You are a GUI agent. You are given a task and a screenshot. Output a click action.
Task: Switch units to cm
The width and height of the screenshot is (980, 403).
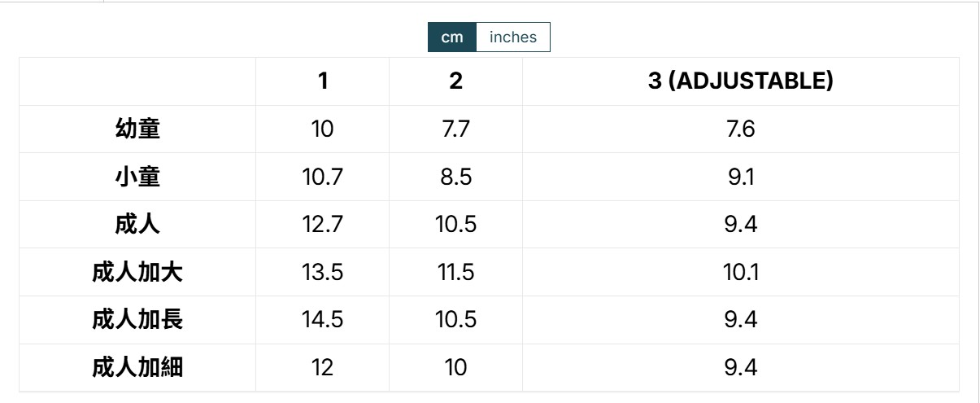pyautogui.click(x=451, y=37)
